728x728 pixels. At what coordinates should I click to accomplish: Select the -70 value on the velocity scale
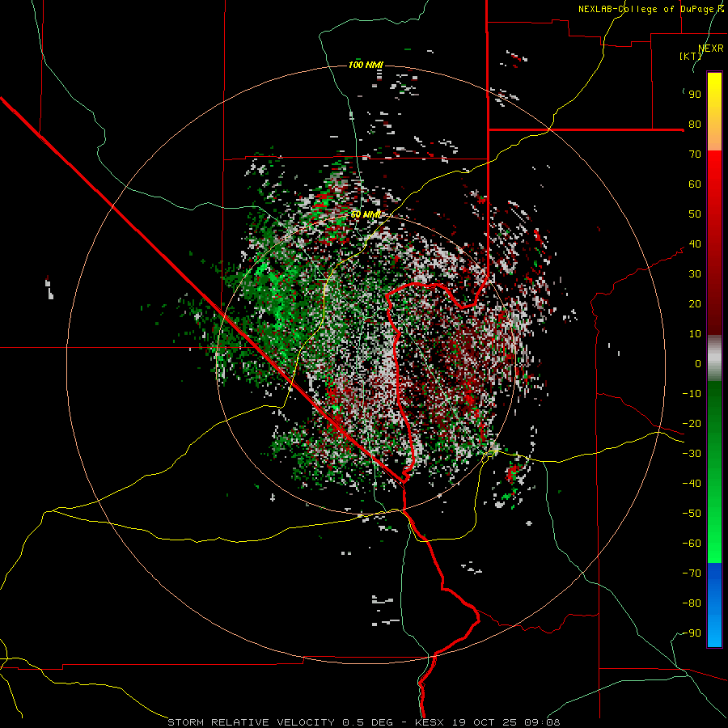[x=692, y=574]
